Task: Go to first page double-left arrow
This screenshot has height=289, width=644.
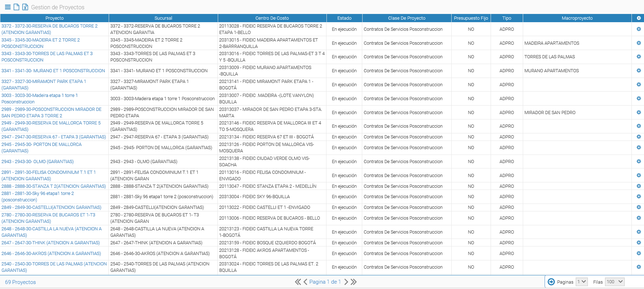Action: tap(298, 282)
